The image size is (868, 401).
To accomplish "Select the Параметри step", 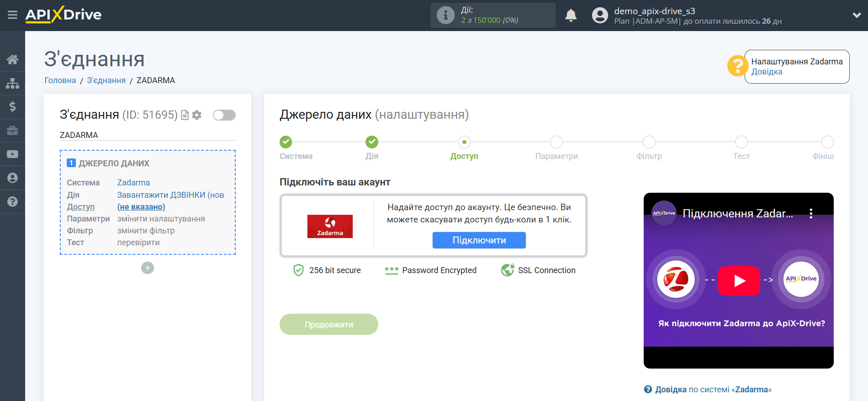I will [556, 142].
